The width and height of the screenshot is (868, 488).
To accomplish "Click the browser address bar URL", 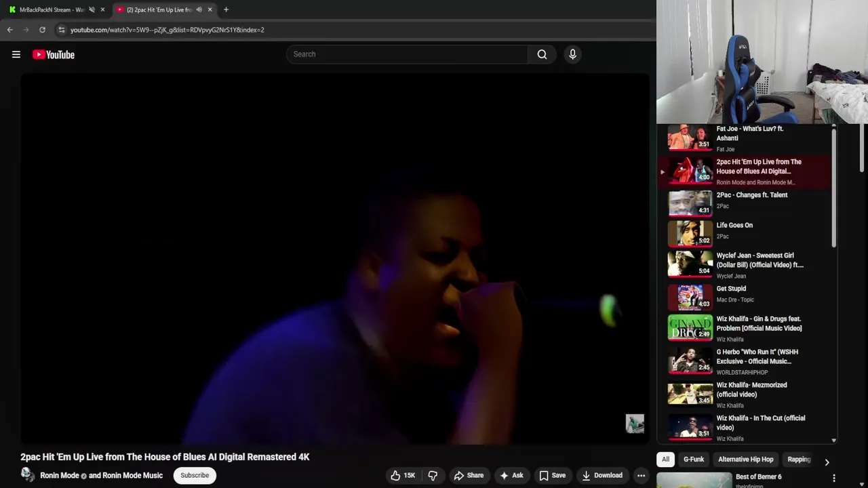I will 167,30.
